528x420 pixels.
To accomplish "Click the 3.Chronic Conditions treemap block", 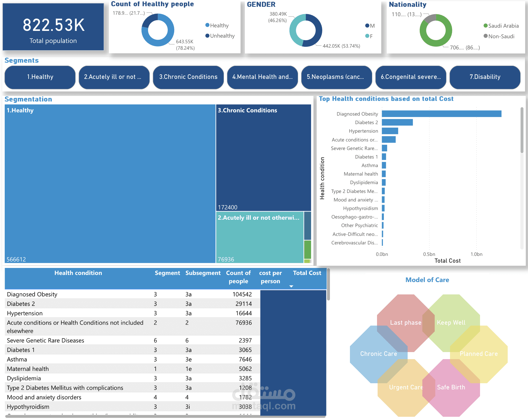I will coord(264,158).
